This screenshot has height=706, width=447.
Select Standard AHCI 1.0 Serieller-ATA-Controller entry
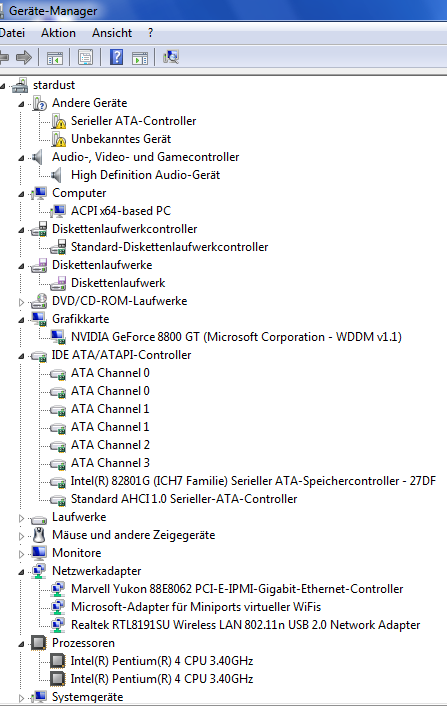tap(184, 499)
